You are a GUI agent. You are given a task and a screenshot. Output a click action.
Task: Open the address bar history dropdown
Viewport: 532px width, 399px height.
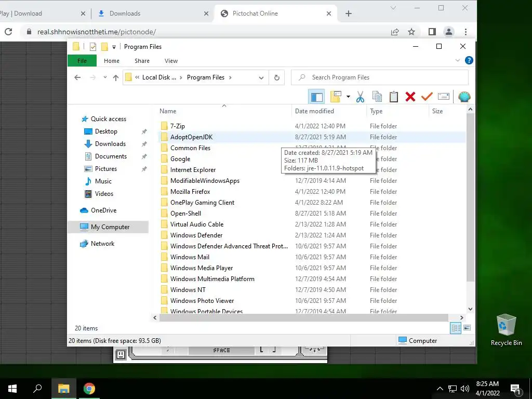(261, 78)
